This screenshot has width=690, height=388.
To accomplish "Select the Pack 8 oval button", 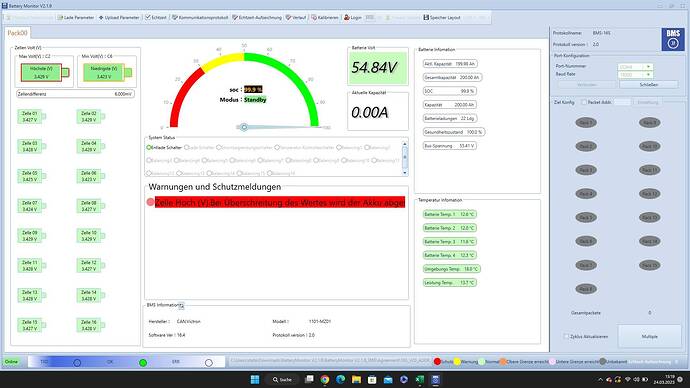I will click(586, 289).
